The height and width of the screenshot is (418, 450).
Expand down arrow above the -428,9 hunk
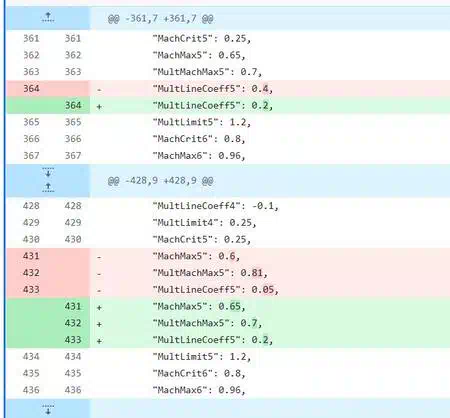click(x=48, y=173)
